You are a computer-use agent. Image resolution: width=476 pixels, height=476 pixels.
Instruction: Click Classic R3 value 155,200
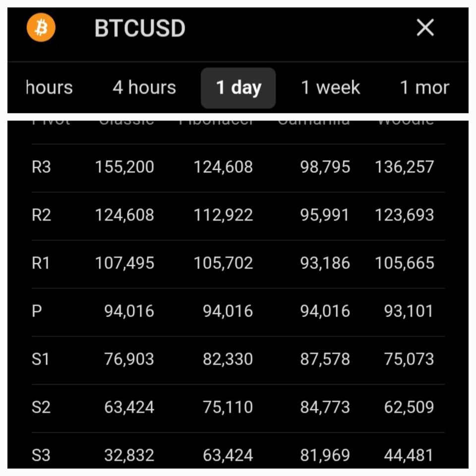tap(124, 167)
